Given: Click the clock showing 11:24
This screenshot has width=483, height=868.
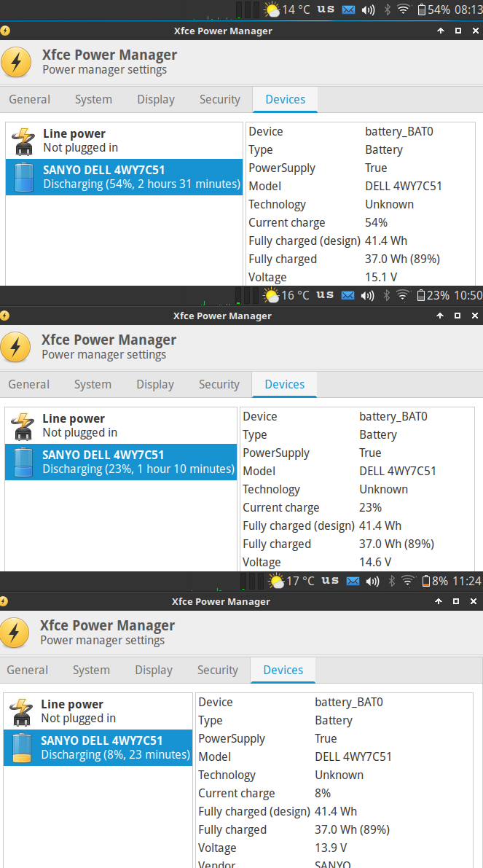Looking at the screenshot, I should tap(467, 581).
